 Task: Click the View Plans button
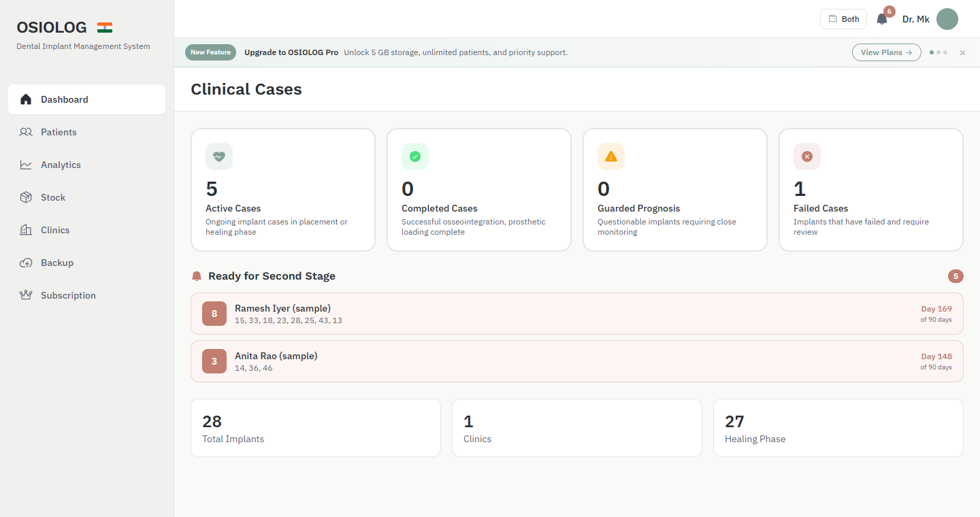[x=887, y=52]
